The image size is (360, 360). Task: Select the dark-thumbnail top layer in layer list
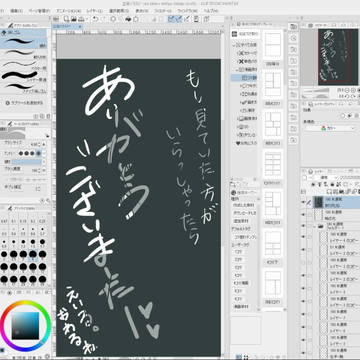tap(337, 202)
